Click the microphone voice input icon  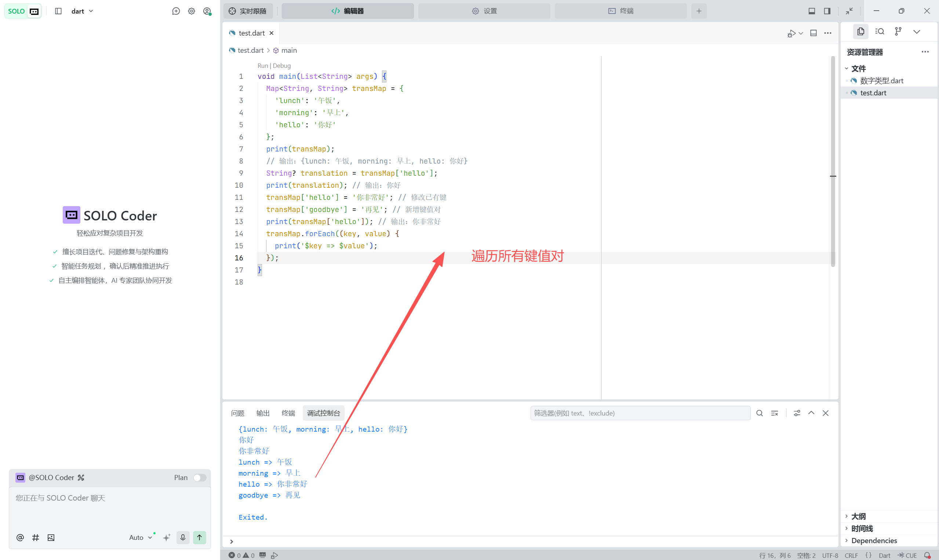tap(183, 537)
